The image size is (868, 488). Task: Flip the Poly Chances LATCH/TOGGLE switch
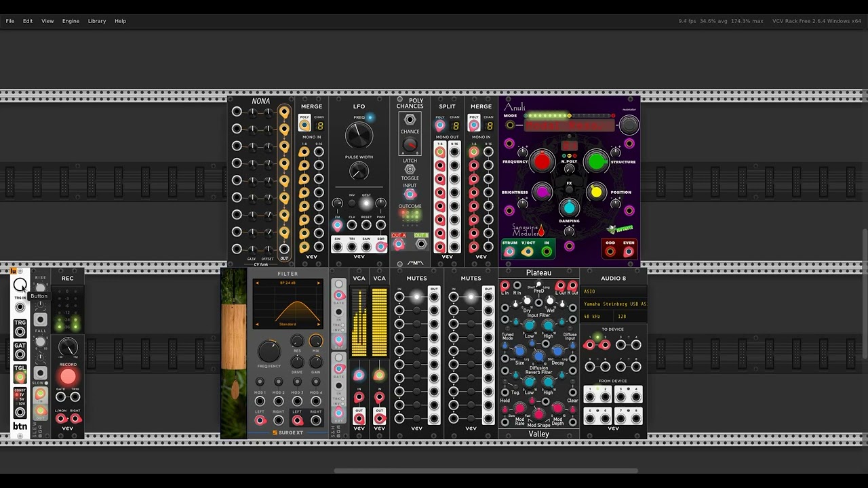tap(410, 169)
